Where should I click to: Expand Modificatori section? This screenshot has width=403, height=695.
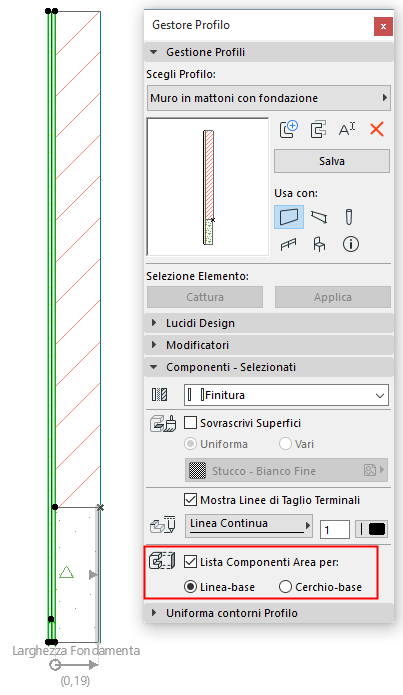point(269,345)
